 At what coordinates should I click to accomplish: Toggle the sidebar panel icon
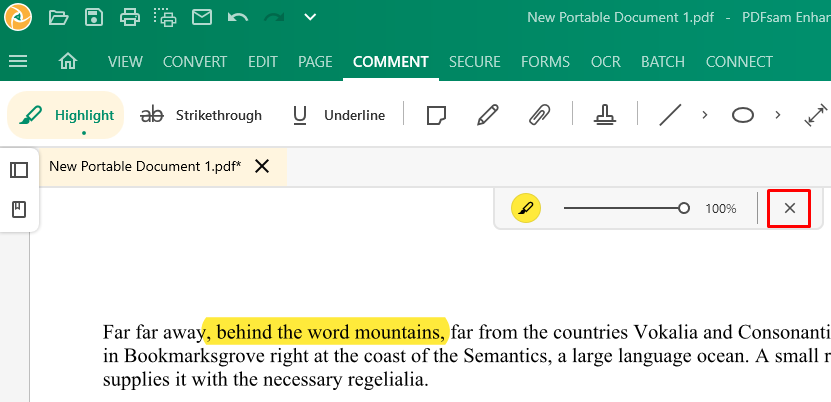click(19, 170)
